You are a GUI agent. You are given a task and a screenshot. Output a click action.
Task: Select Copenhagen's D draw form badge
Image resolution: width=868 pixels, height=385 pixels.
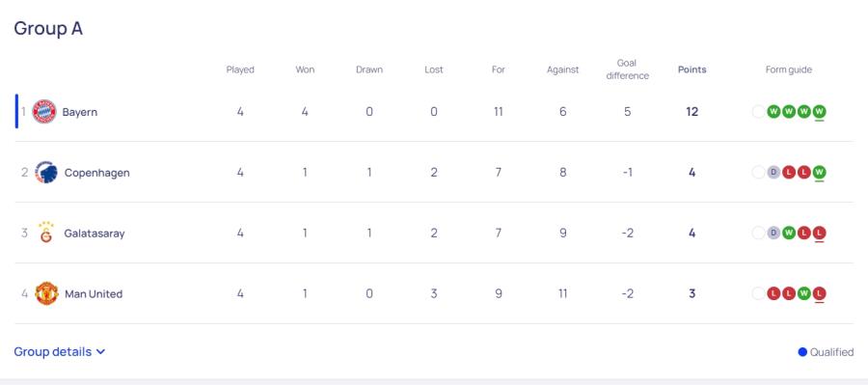coord(773,173)
